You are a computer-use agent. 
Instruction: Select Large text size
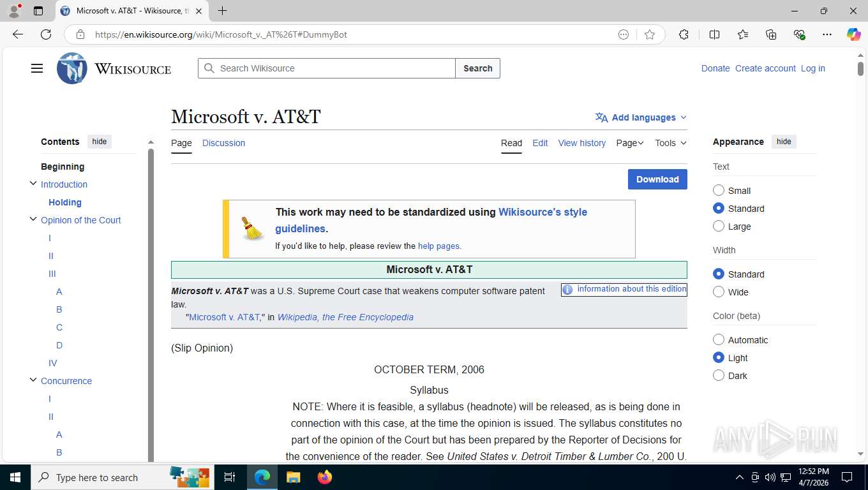coord(719,226)
